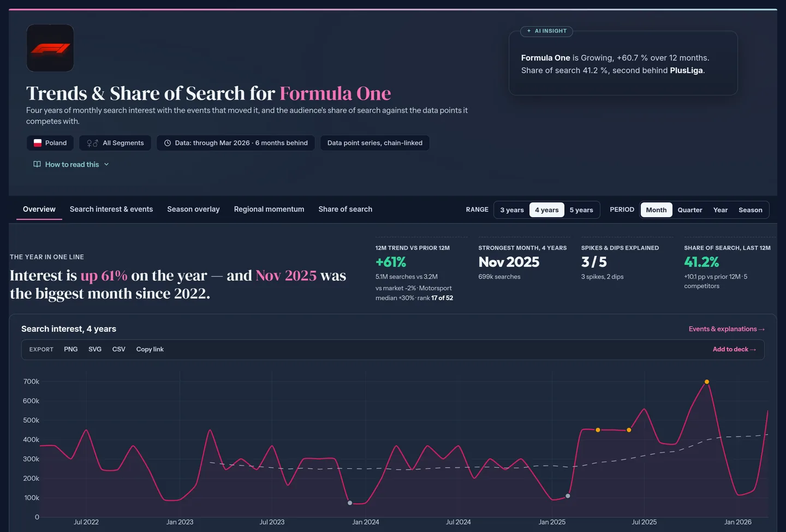
Task: Select the Quarter period option
Action: pos(690,210)
